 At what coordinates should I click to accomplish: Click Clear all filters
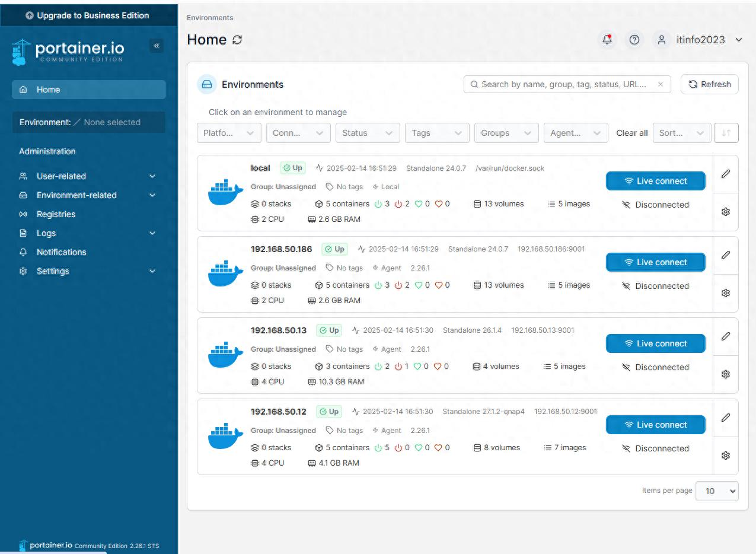(x=631, y=133)
